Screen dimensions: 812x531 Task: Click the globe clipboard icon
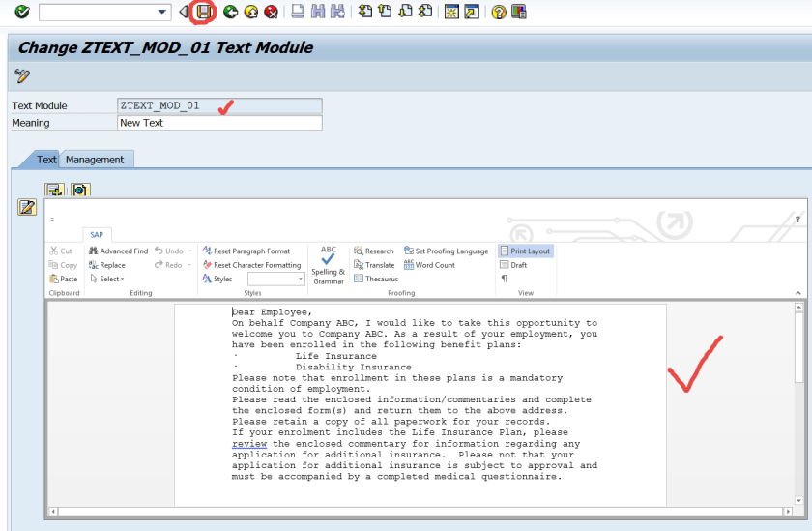(79, 191)
